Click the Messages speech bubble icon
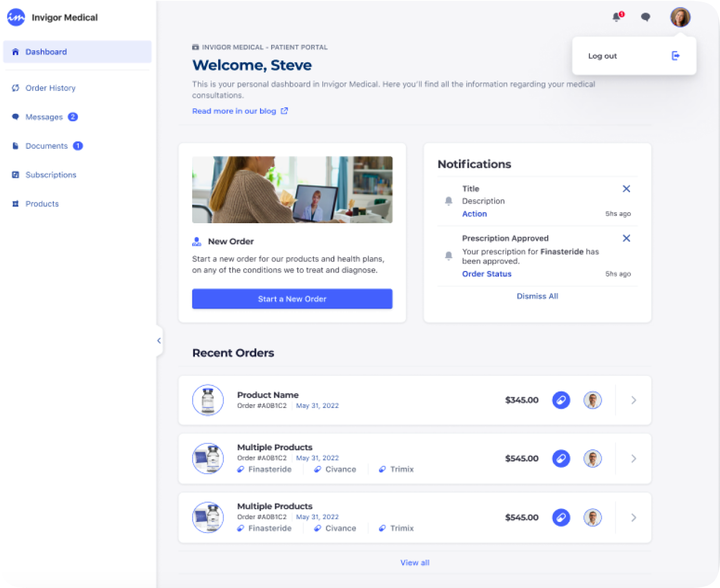This screenshot has height=588, width=720. [x=16, y=117]
